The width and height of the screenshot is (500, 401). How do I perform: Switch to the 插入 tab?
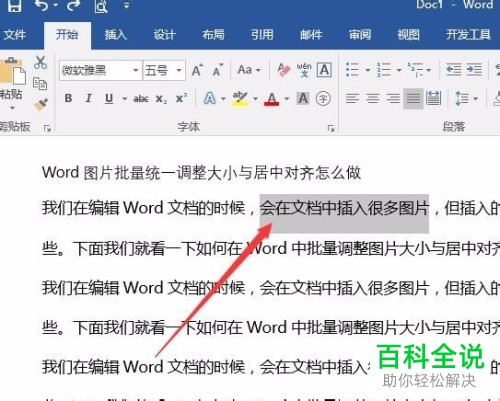pyautogui.click(x=116, y=35)
